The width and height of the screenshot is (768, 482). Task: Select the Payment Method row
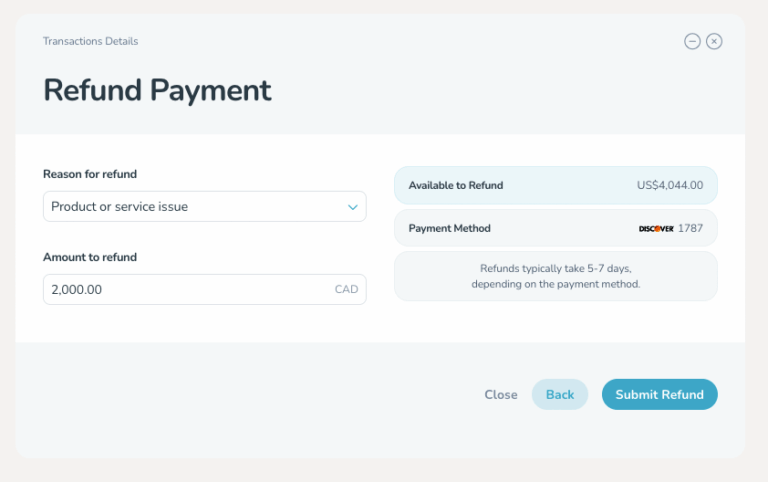click(556, 228)
